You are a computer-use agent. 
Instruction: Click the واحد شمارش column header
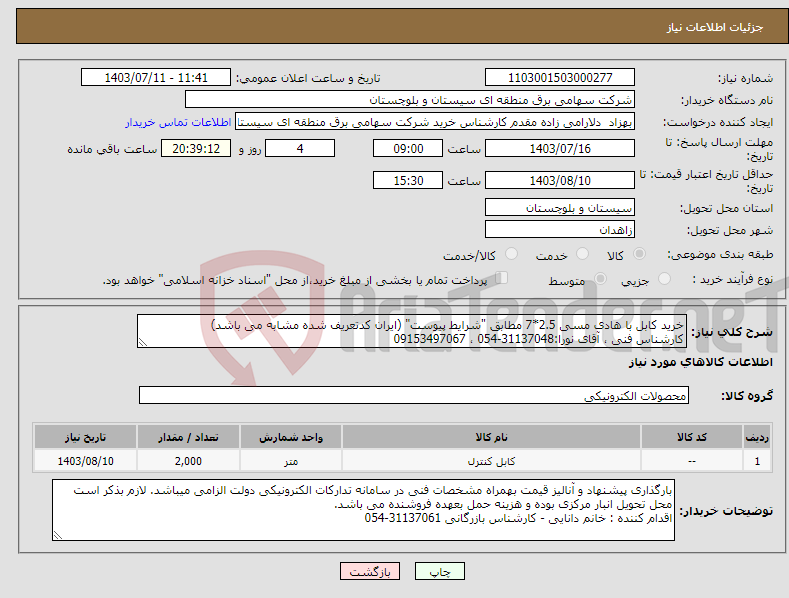(x=291, y=437)
